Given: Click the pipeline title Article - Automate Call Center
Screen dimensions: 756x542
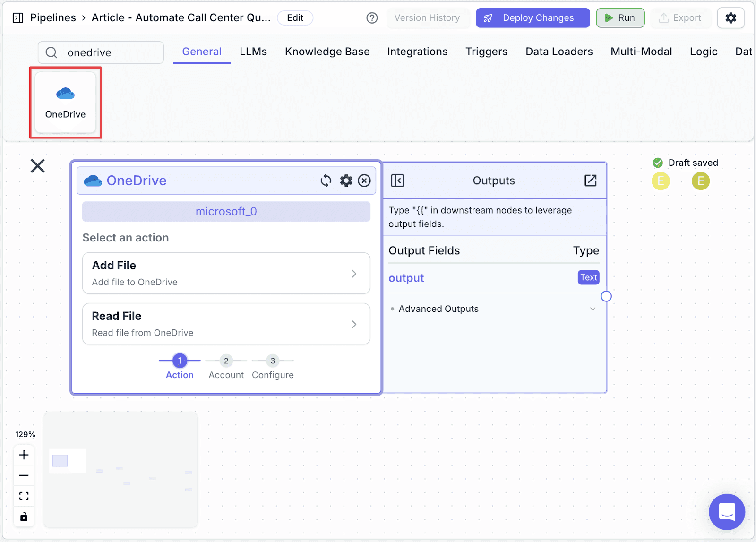Looking at the screenshot, I should pos(181,18).
